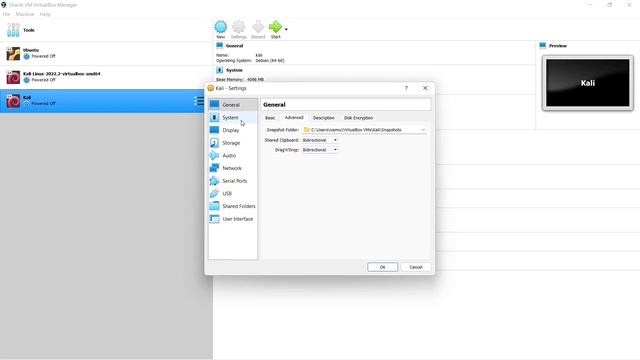Click the help question mark in Settings dialog

406,88
